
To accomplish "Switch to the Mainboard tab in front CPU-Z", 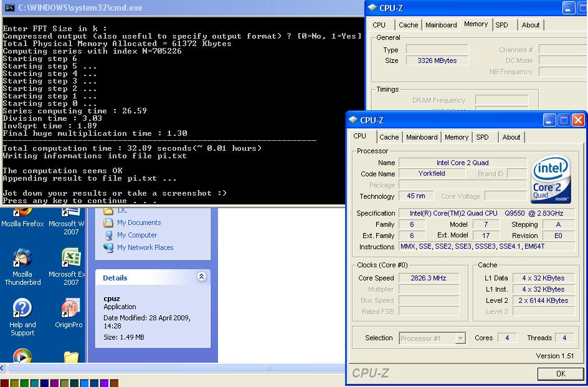I will click(x=422, y=137).
